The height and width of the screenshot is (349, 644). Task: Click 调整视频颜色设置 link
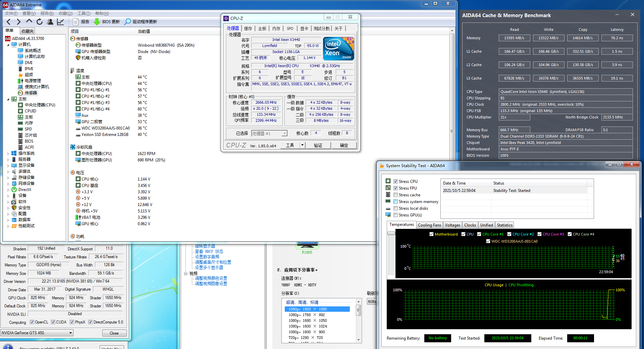(x=211, y=278)
